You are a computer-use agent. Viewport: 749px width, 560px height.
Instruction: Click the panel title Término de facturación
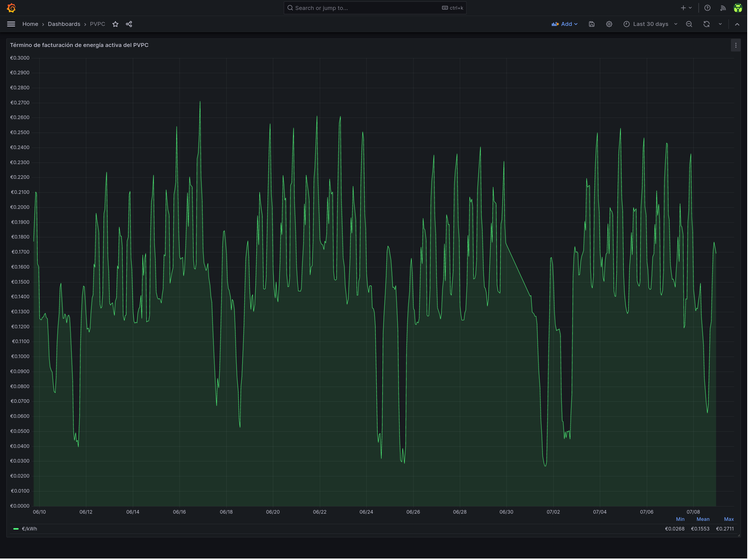[79, 45]
